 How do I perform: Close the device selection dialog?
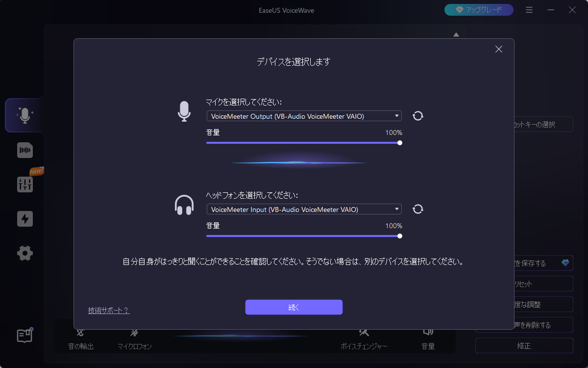[x=499, y=49]
